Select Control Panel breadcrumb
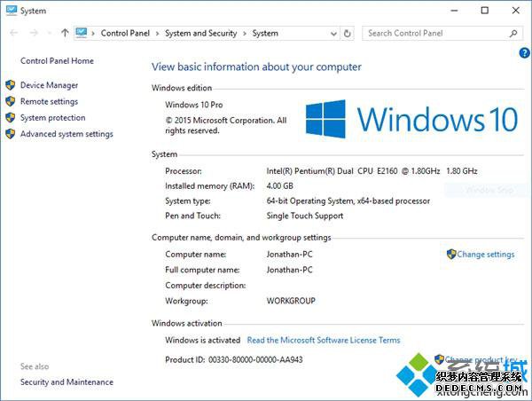 (125, 34)
